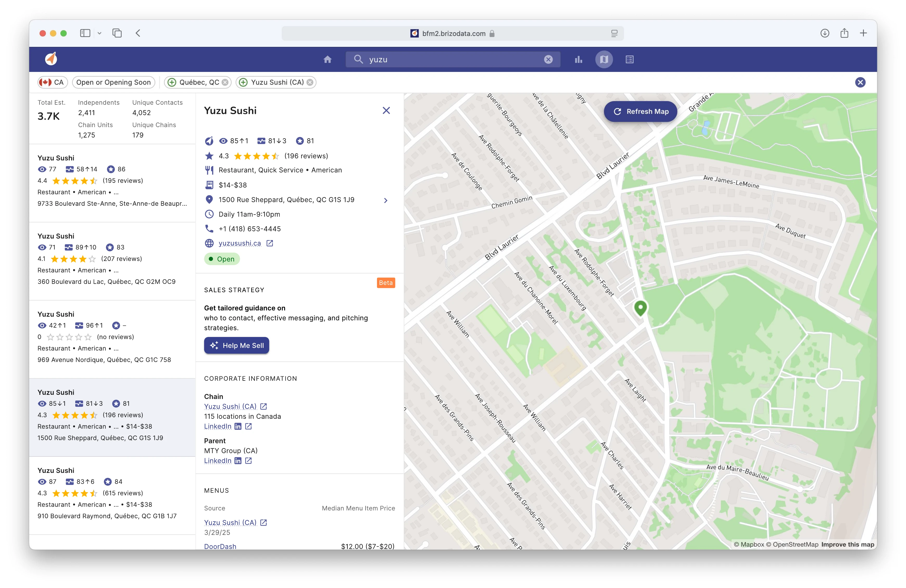Screen dimensions: 906x588
Task: Click the blue star rating icon beside 4.3
Action: pos(209,156)
